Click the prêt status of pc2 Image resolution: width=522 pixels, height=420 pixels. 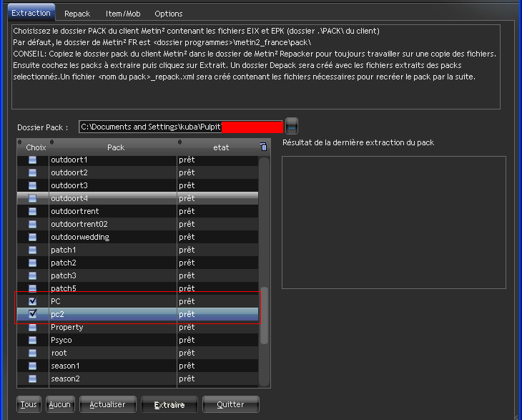pyautogui.click(x=187, y=314)
